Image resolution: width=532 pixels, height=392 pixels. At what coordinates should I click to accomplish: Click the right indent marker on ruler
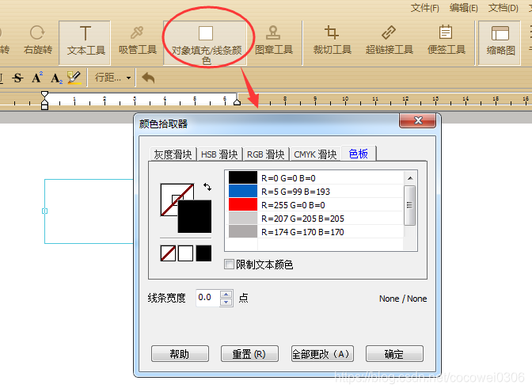click(x=237, y=101)
